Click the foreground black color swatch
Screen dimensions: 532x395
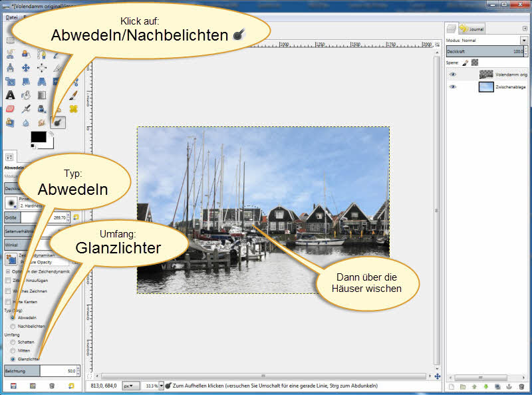39,137
